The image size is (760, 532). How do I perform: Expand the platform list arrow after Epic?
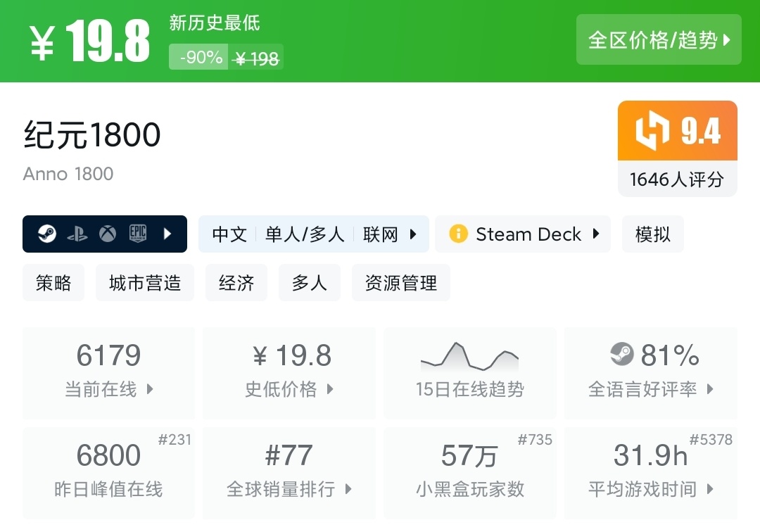tap(168, 233)
